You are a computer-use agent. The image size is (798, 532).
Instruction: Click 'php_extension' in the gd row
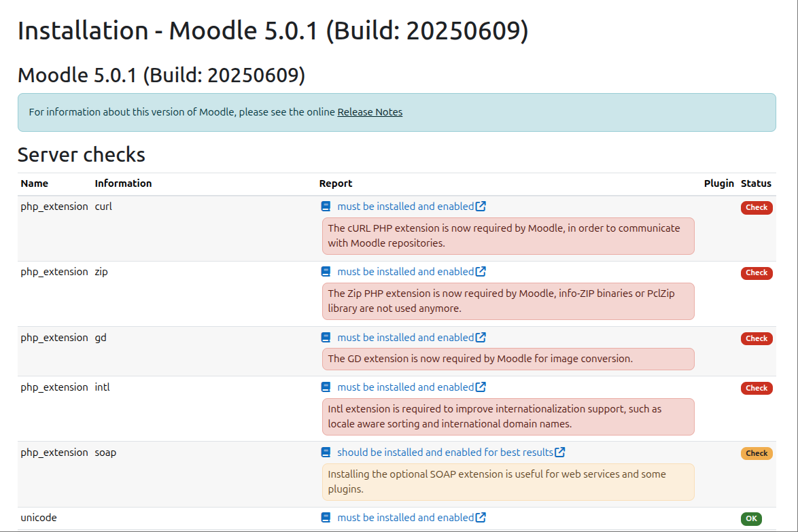click(x=54, y=338)
